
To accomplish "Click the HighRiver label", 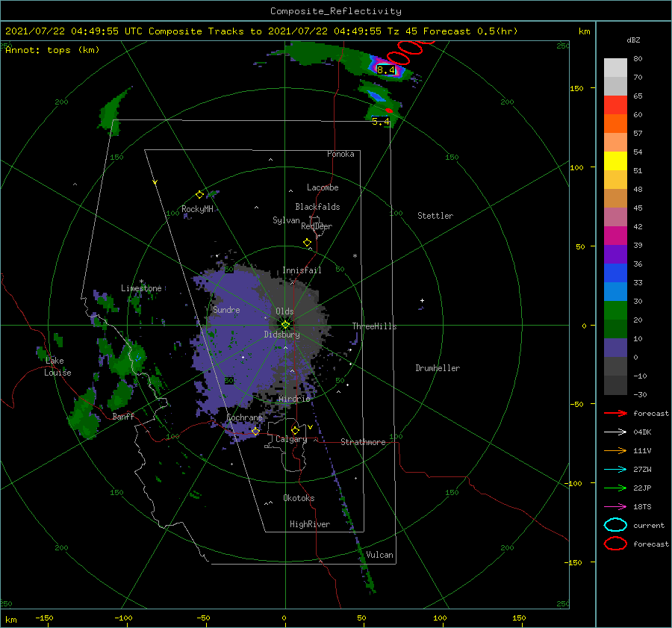I will click(x=310, y=524).
